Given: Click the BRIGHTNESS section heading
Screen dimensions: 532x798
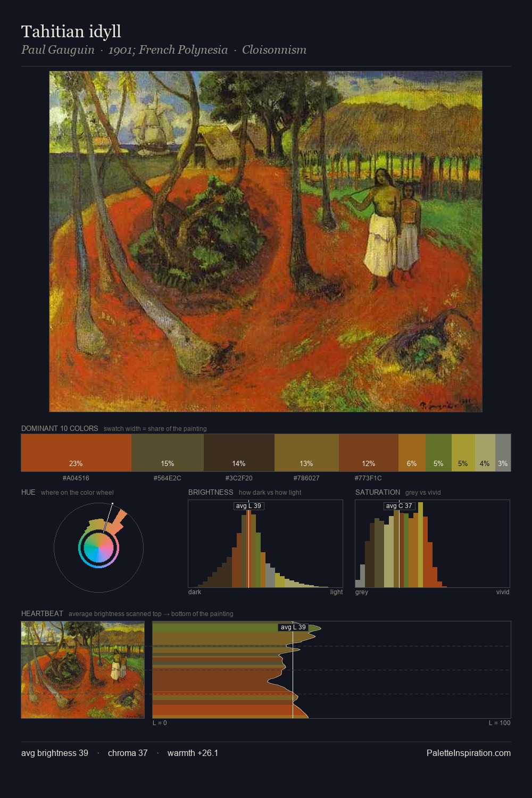Looking at the screenshot, I should pyautogui.click(x=211, y=492).
